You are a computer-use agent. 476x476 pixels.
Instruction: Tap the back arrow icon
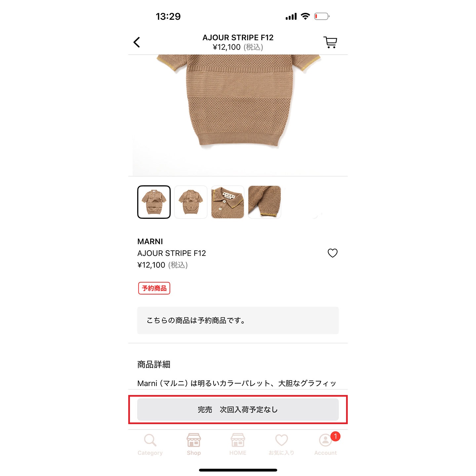pos(137,42)
